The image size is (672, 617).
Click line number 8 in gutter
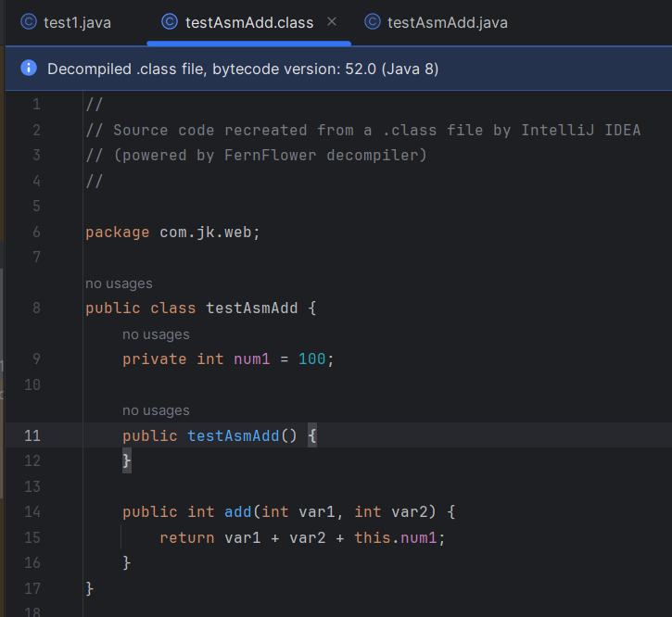pos(36,308)
